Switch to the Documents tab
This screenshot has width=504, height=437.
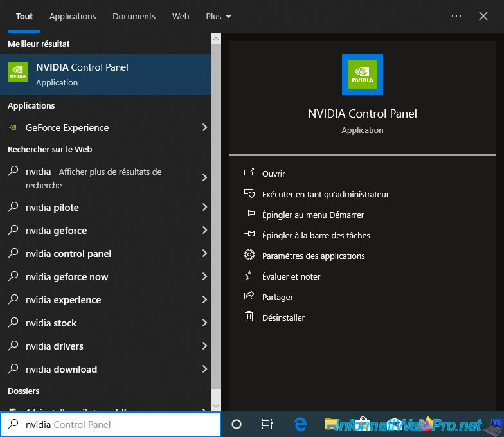pos(134,17)
